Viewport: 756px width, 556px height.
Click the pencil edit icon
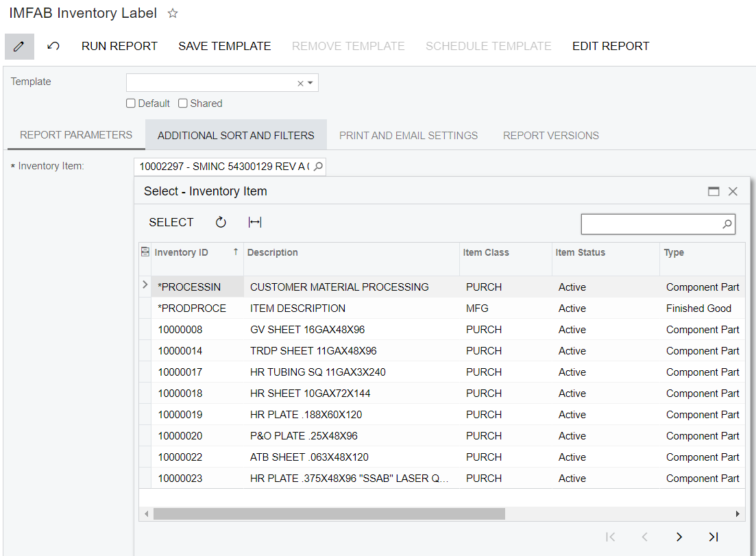click(x=19, y=47)
